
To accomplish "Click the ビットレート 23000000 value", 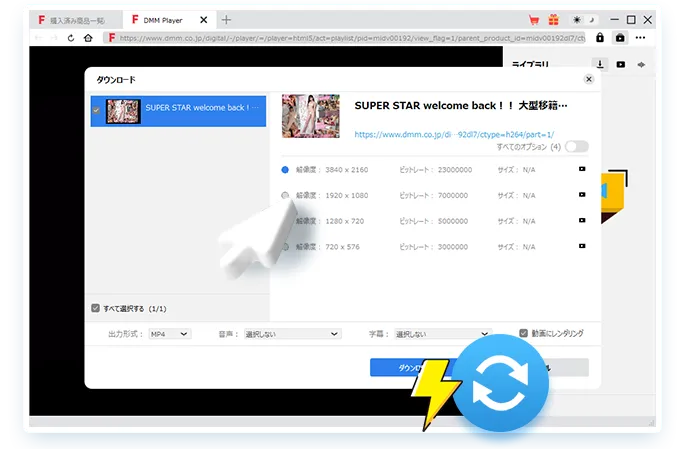I will click(x=455, y=170).
